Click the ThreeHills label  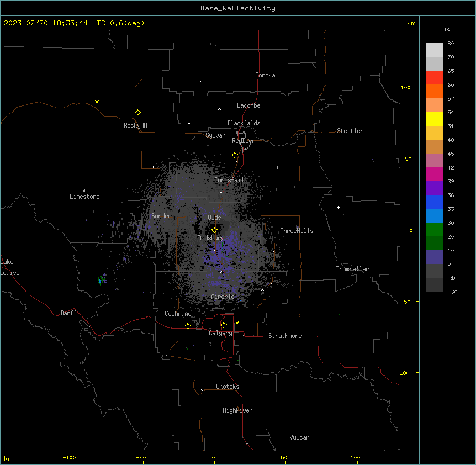pyautogui.click(x=297, y=231)
